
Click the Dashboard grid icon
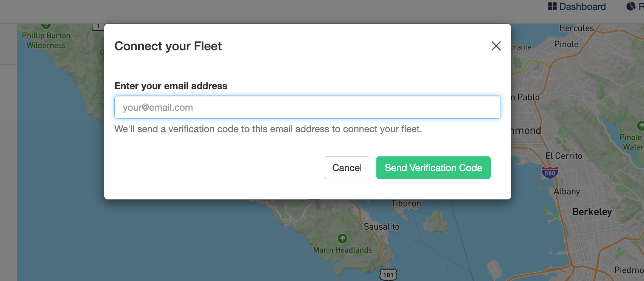552,6
